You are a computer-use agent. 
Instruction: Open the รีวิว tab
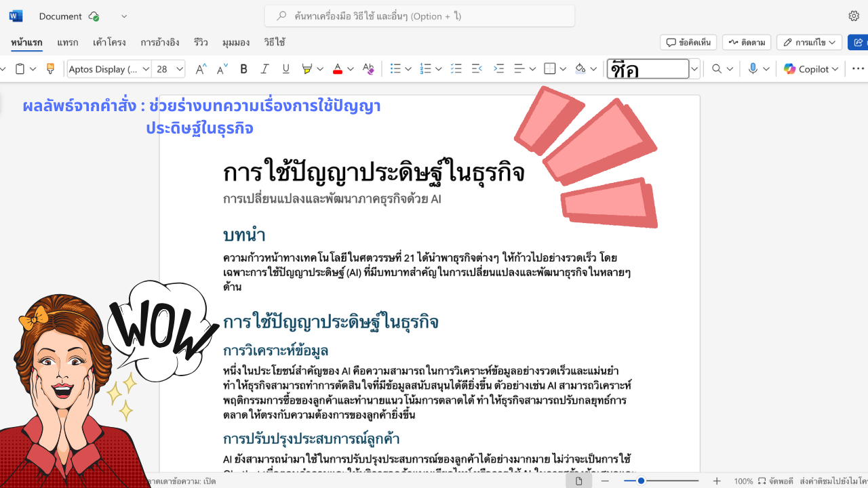click(x=201, y=42)
